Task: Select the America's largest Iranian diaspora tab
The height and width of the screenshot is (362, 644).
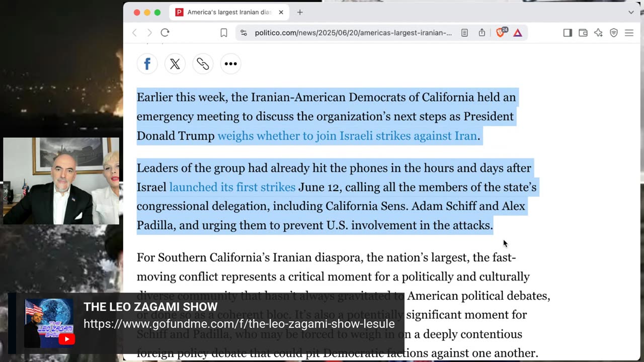Action: 229,12
